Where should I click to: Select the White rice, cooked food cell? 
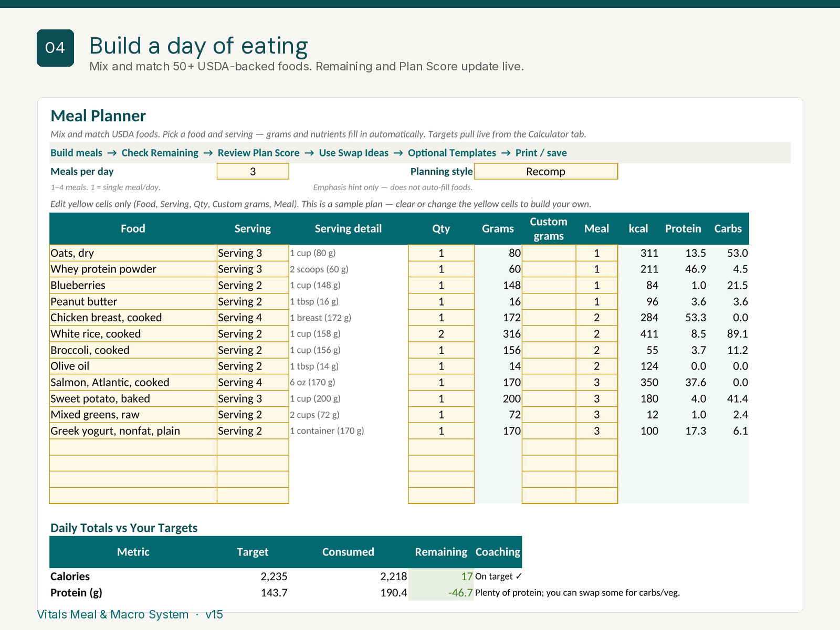pyautogui.click(x=133, y=334)
